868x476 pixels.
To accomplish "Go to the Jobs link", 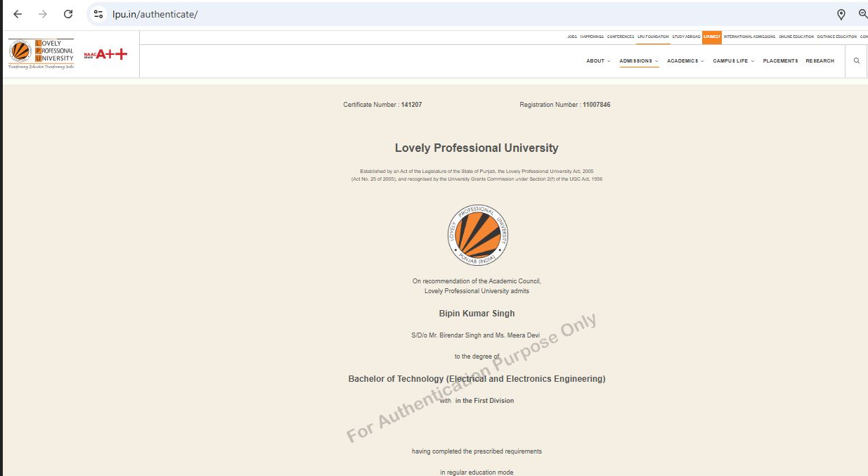I will pos(572,37).
